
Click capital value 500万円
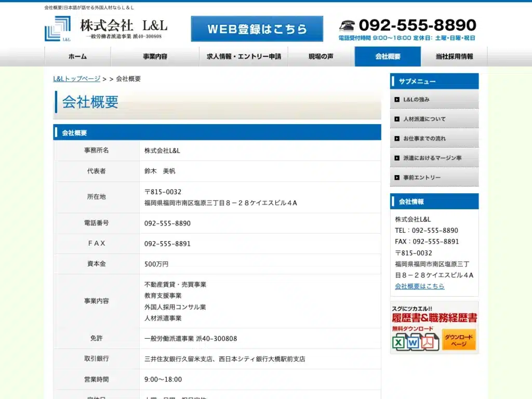(x=156, y=264)
